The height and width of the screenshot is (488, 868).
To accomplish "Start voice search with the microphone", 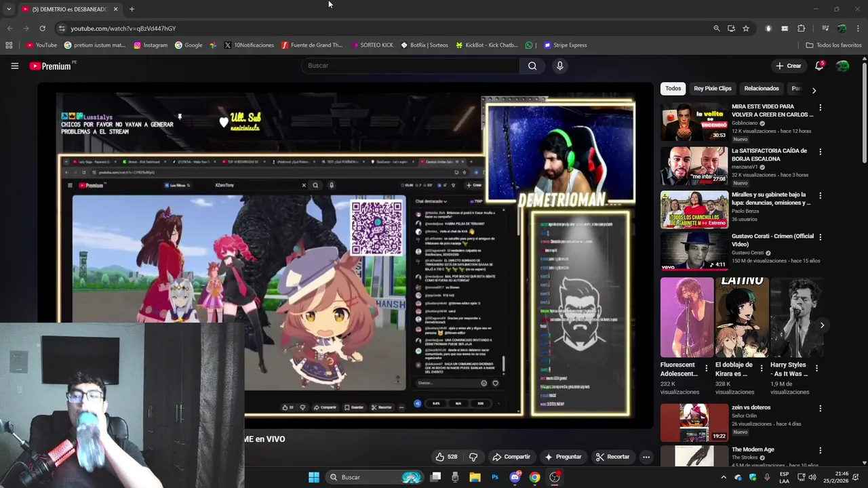I will (x=559, y=66).
